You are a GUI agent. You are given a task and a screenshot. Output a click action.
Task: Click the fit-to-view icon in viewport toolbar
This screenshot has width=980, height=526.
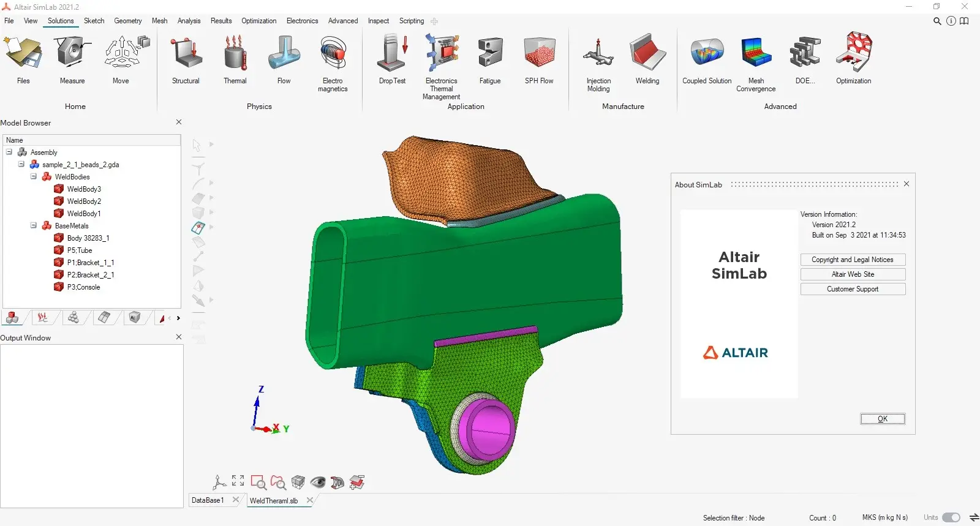pos(238,481)
